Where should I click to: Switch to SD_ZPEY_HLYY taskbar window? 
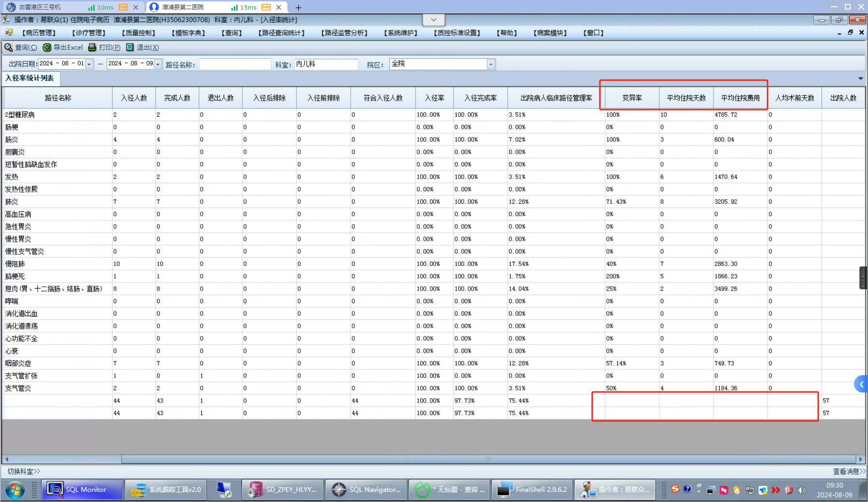[x=282, y=489]
